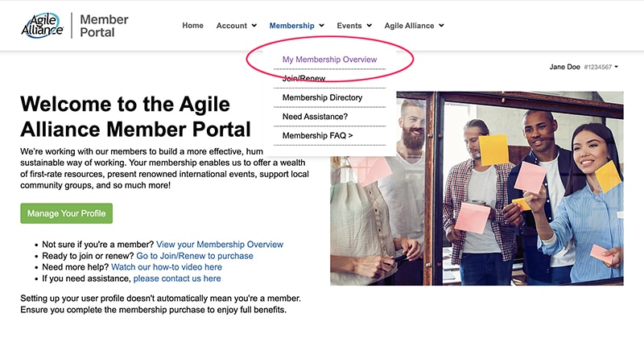Click the please contact us here link
The image size is (644, 342).
tap(177, 278)
